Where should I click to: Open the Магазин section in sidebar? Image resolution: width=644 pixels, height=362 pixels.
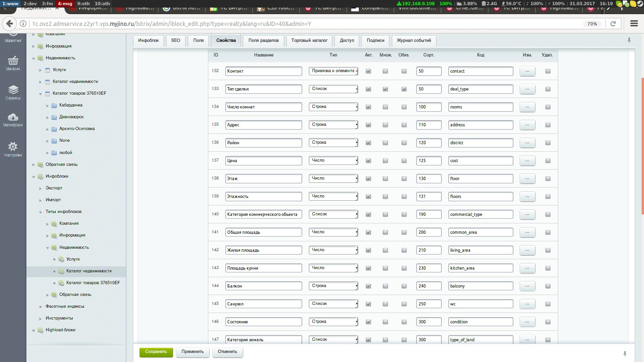[x=13, y=63]
